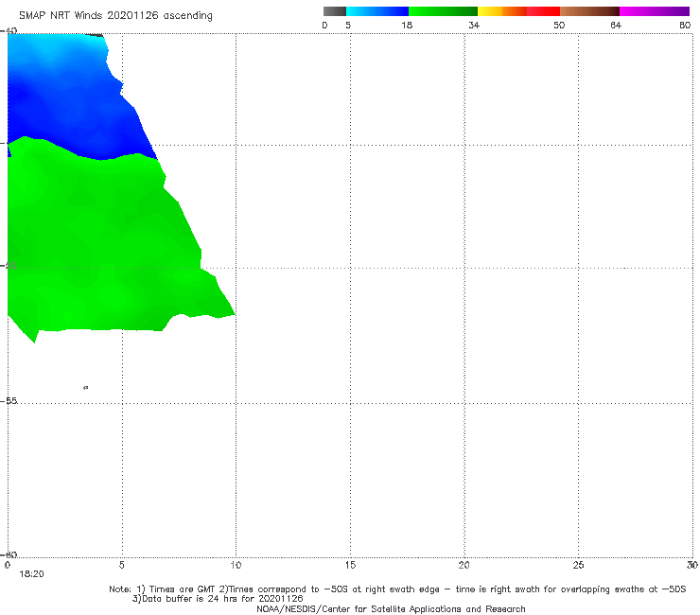Click the green 18-34 colorbar segment

443,11
